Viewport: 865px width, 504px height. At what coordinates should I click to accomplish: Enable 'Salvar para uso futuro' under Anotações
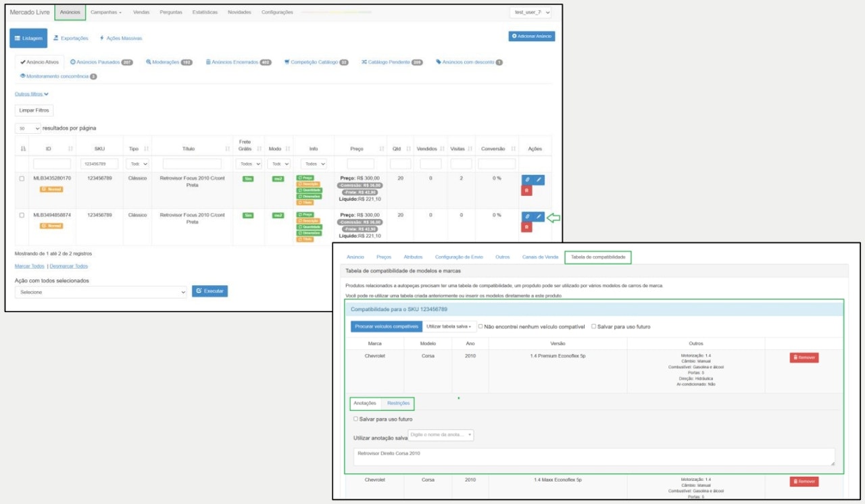coord(356,419)
